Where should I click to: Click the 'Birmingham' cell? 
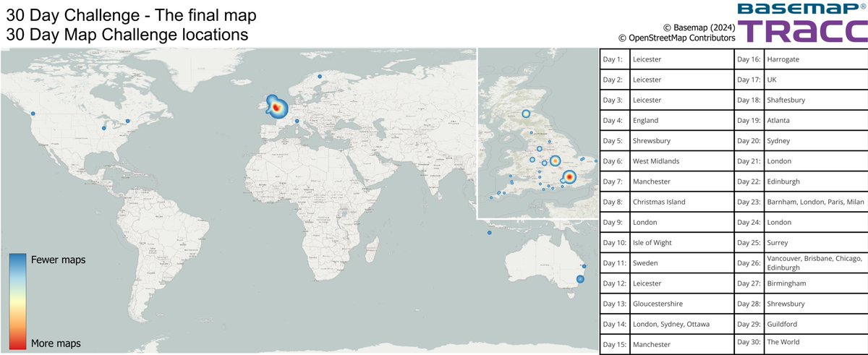coord(815,283)
